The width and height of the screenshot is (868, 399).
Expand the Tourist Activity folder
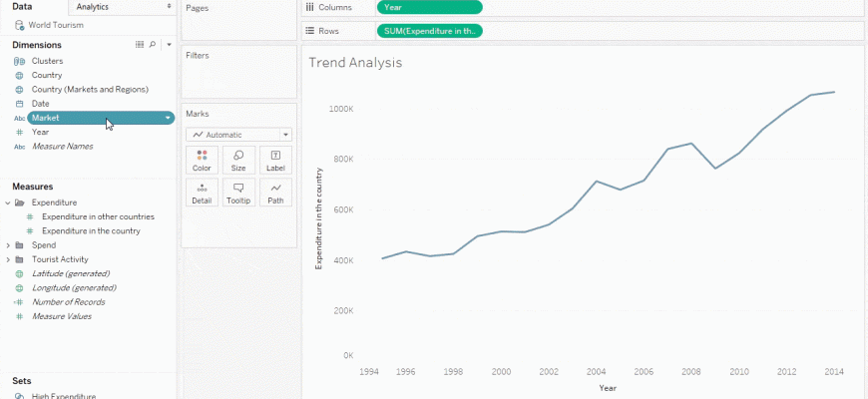coord(8,259)
